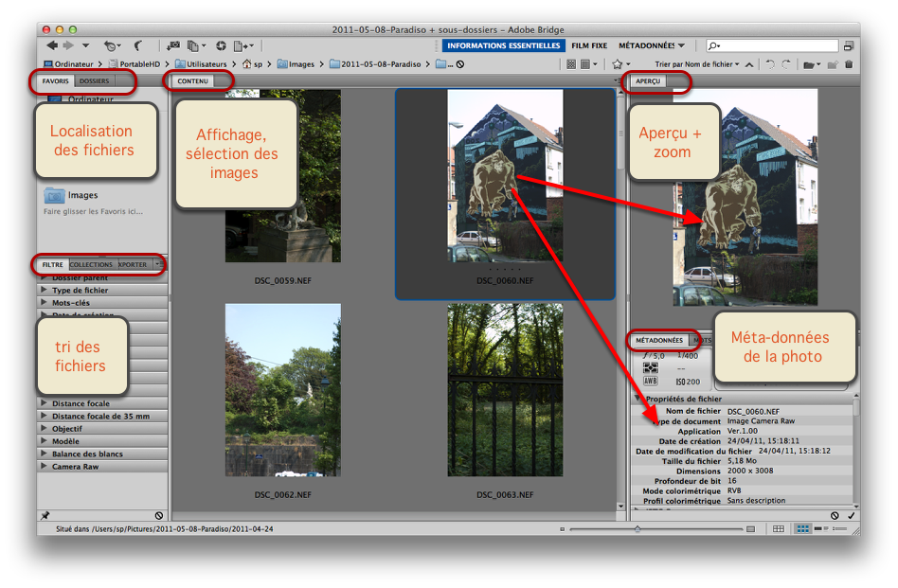Go to Utilisateurs in path bar
This screenshot has height=588, width=898.
(x=201, y=64)
